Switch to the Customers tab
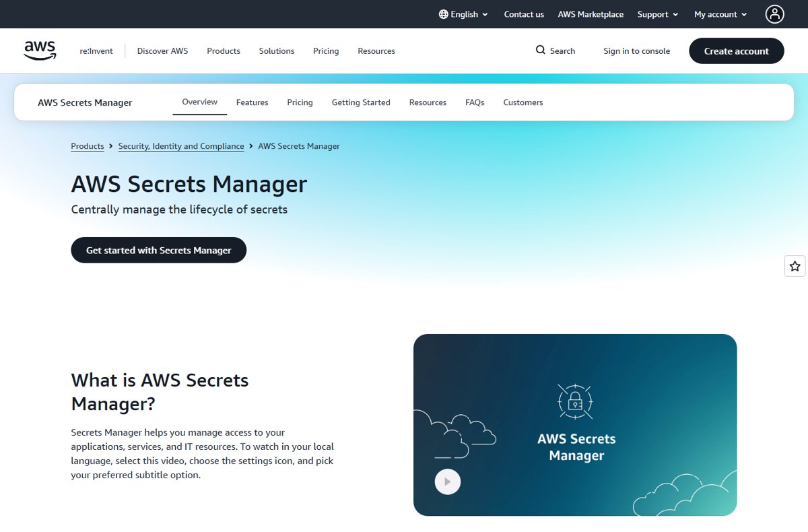This screenshot has width=808, height=532. pos(523,102)
